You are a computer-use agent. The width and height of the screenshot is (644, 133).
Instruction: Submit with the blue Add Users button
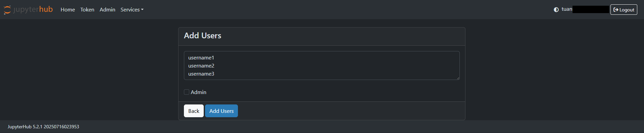[221, 111]
